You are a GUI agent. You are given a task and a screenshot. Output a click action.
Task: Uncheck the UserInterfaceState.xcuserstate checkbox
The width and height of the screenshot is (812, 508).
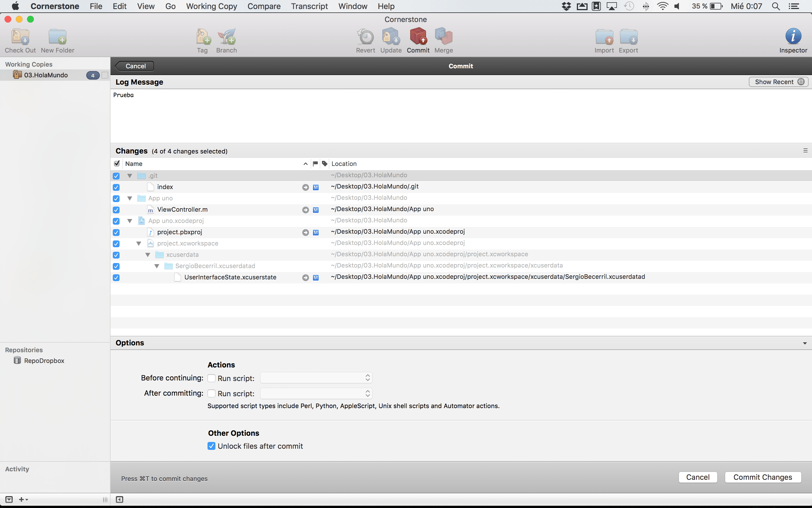pos(116,278)
